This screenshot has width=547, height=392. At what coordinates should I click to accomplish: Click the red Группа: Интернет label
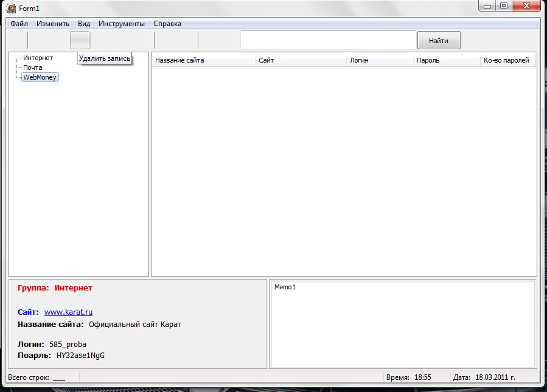click(55, 288)
